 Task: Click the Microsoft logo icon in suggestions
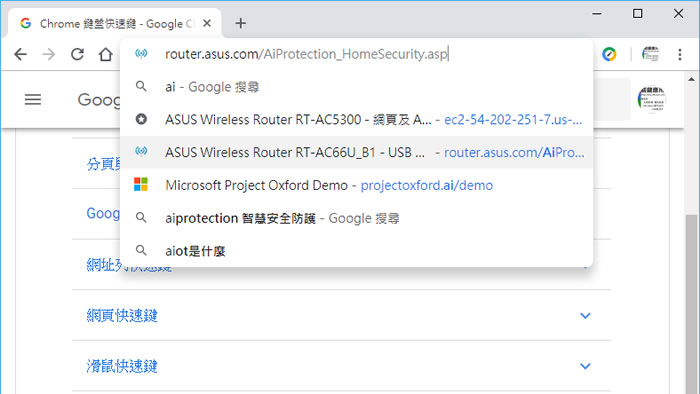(x=141, y=184)
